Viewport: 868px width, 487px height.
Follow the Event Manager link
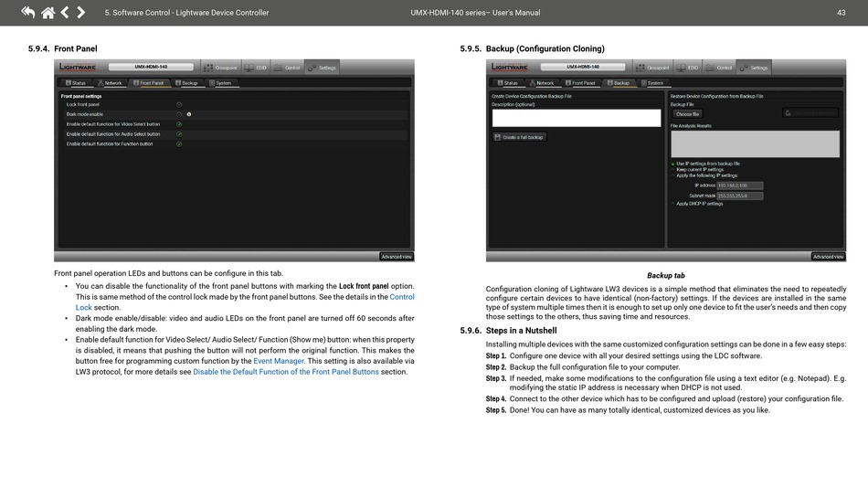pyautogui.click(x=279, y=362)
